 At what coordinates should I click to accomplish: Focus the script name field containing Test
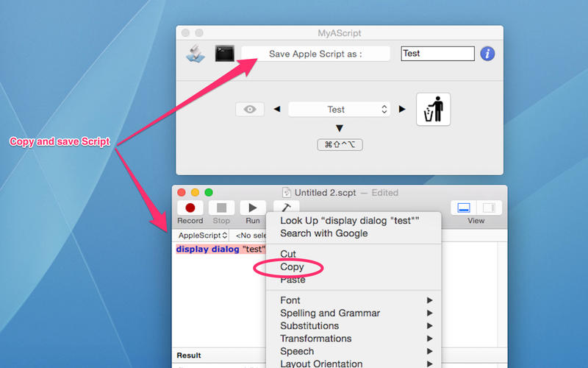point(437,54)
